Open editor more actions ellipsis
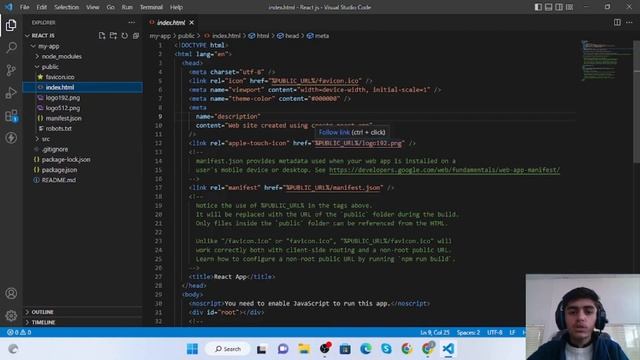The image size is (640, 360). click(629, 22)
